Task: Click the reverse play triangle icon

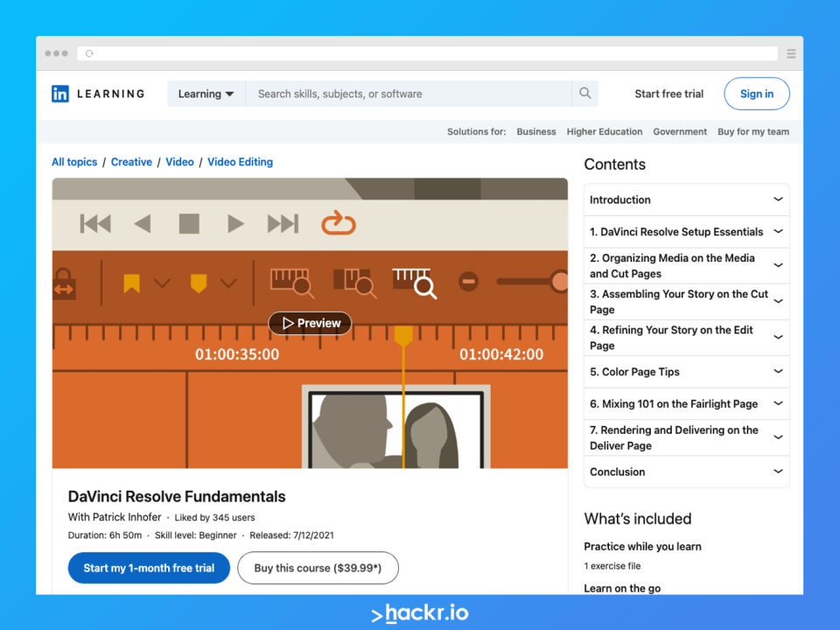Action: point(143,223)
